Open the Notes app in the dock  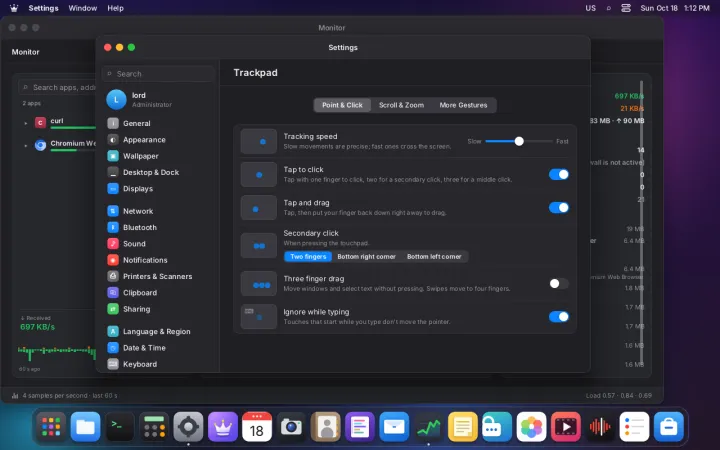462,427
